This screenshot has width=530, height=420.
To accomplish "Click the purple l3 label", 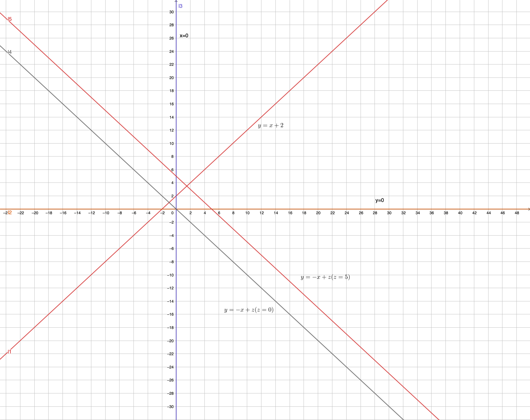I will (x=180, y=6).
